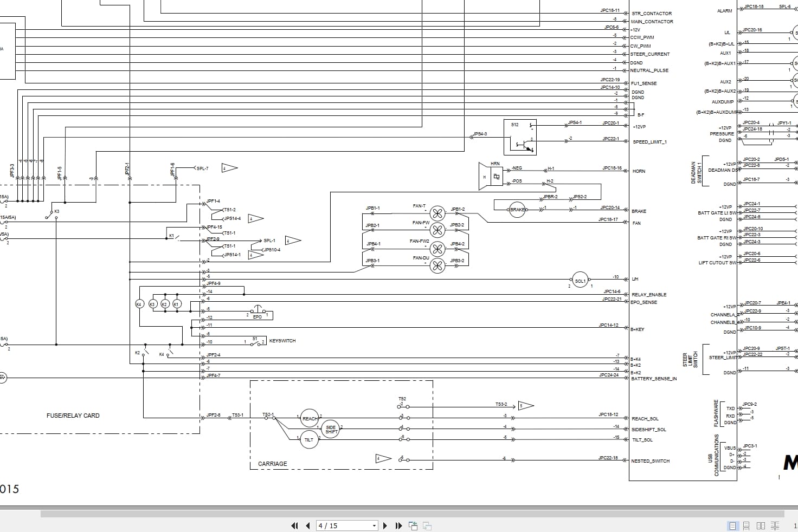Click the NEUTRAL_PULSE signal label
Viewport: 798px width, 532px height.
coord(649,70)
